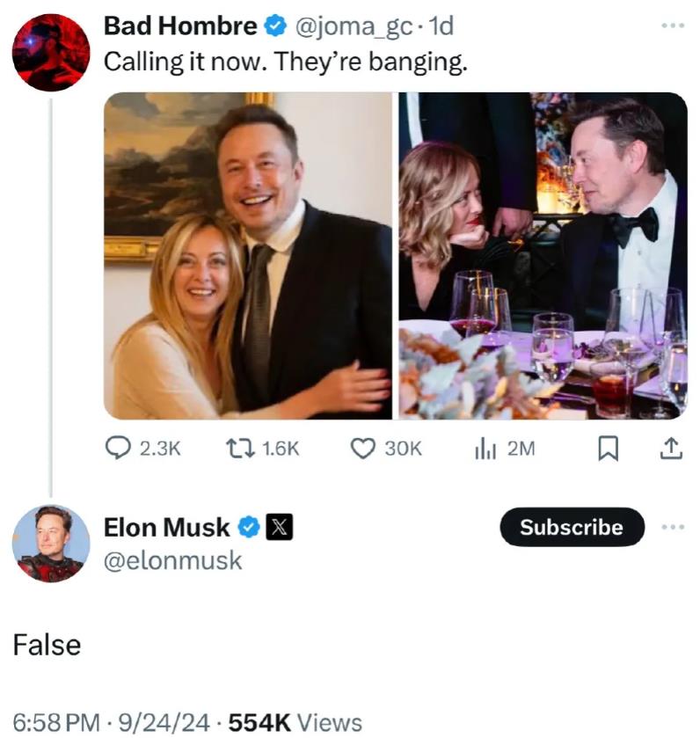Like the tweet with the heart icon
Viewport: 700px width, 738px height.
pos(363,449)
